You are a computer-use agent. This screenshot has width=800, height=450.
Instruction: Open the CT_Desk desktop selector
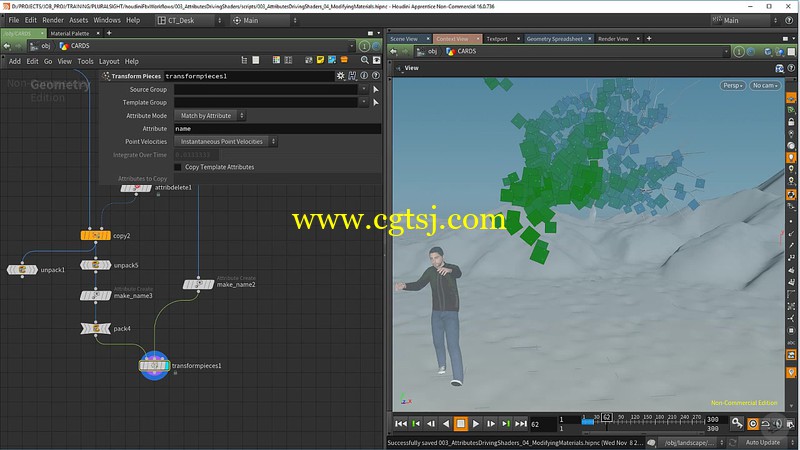tap(190, 20)
